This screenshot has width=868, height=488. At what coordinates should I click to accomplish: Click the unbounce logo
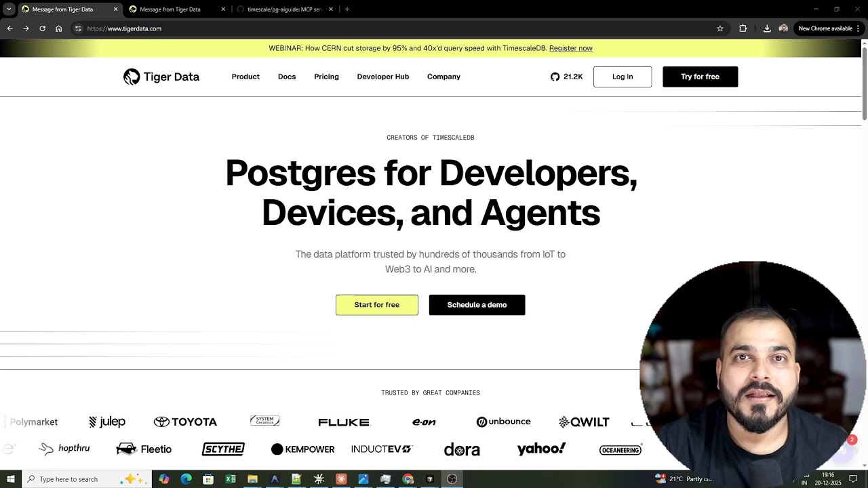[x=503, y=422]
